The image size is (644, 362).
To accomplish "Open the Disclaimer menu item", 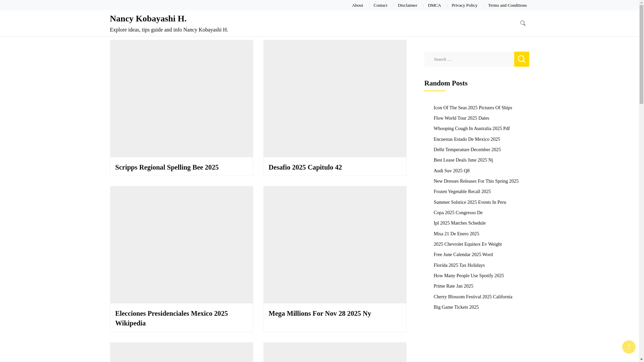I will tap(408, 5).
